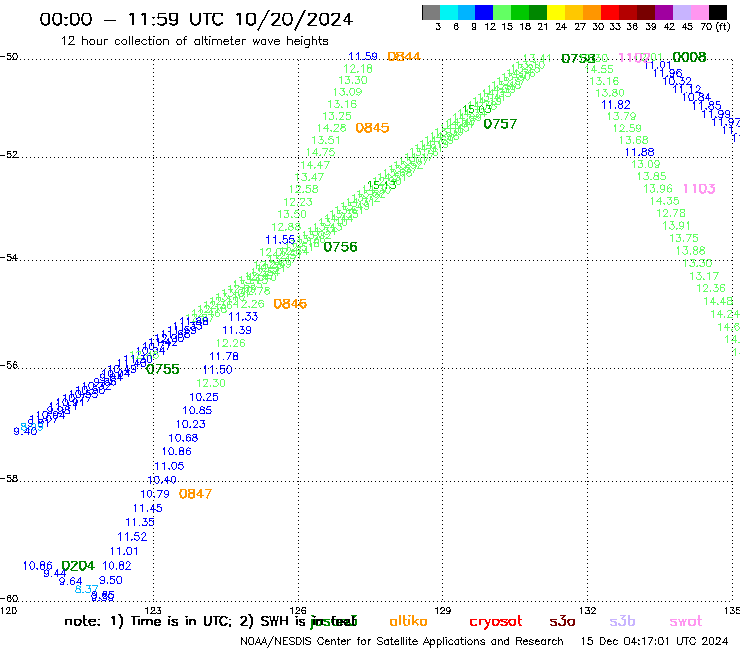Click the cyan swatch in the legend bar

[x=448, y=12]
